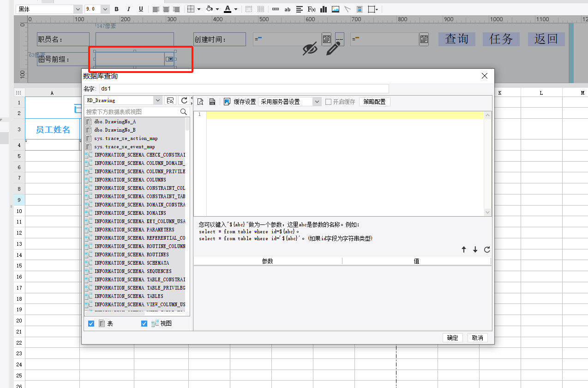Insert rich text element icon
This screenshot has height=388, width=588.
point(300,9)
